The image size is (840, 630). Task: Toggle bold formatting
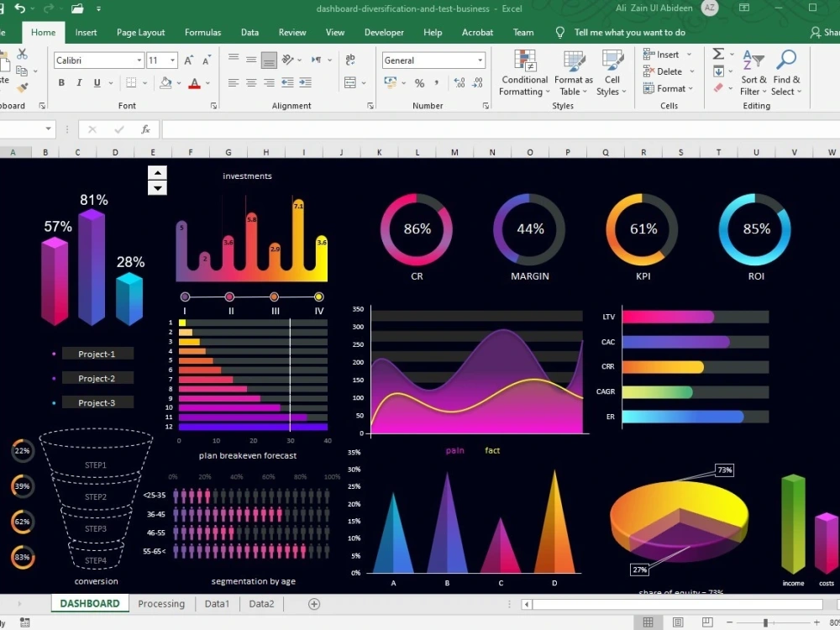coord(60,83)
